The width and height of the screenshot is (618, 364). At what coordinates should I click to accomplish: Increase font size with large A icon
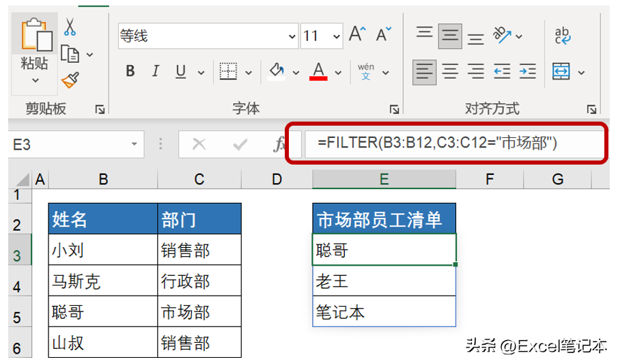click(357, 34)
